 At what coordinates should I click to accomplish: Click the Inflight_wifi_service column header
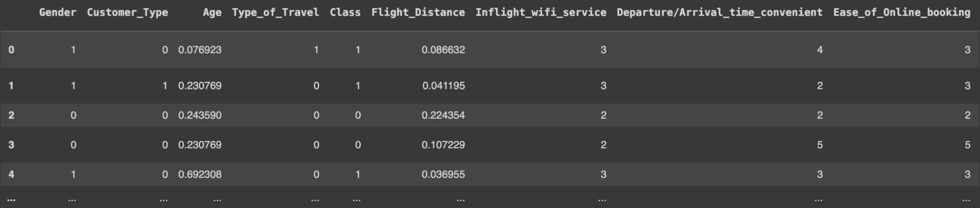click(x=540, y=12)
